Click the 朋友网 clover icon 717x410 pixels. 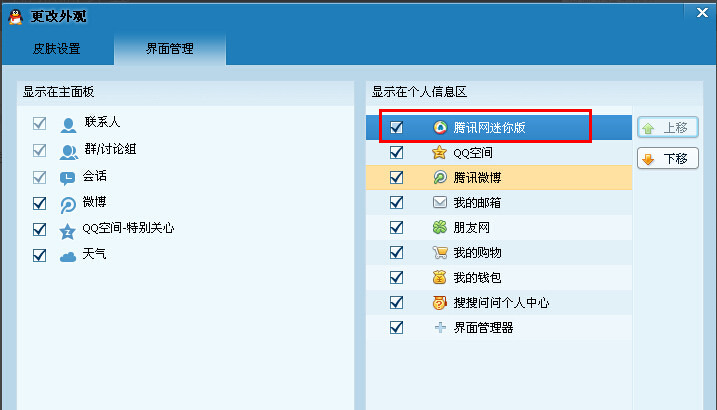(439, 228)
